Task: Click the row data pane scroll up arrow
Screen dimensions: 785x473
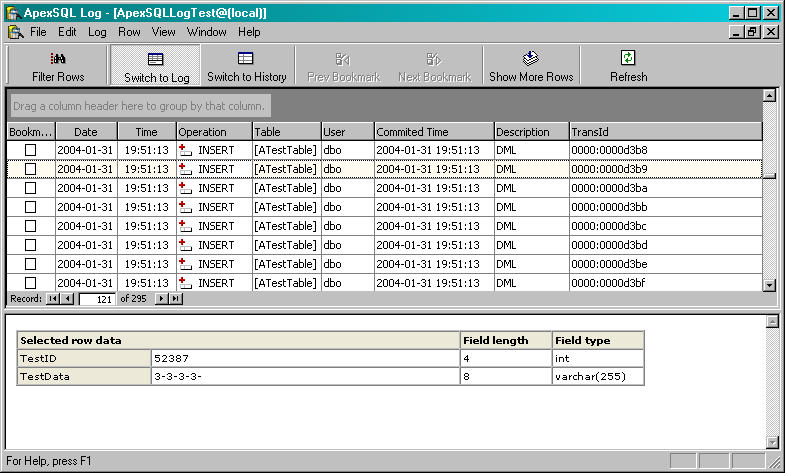Action: point(772,322)
